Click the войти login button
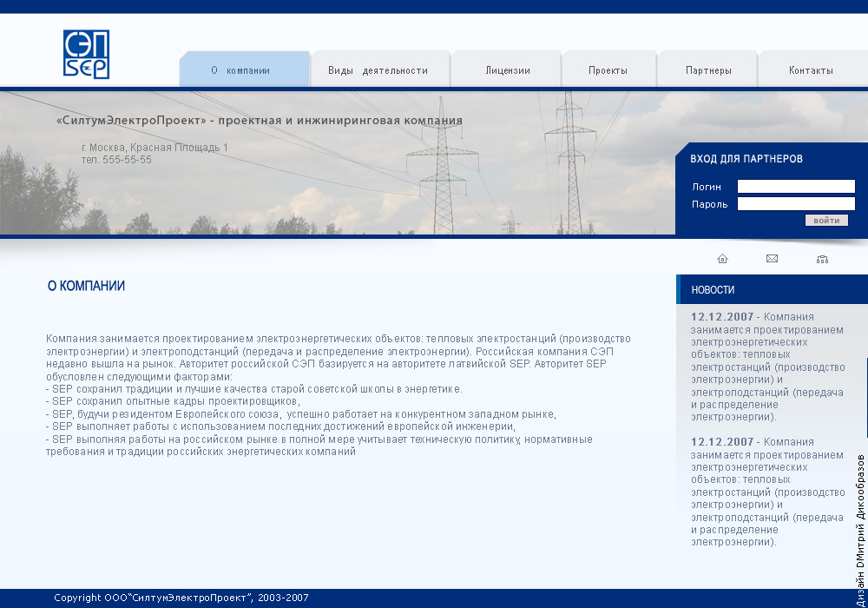This screenshot has height=608, width=868. tap(826, 221)
